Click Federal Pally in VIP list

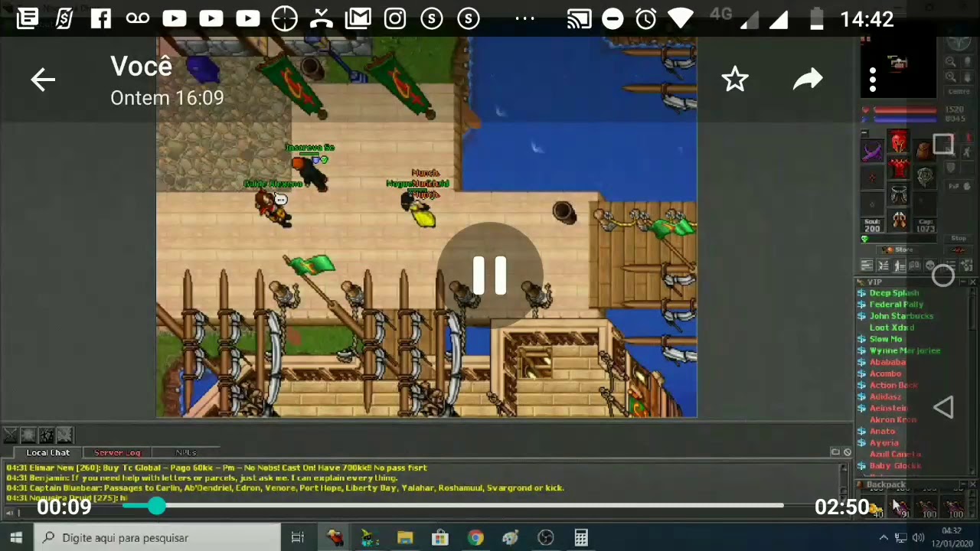click(x=896, y=305)
